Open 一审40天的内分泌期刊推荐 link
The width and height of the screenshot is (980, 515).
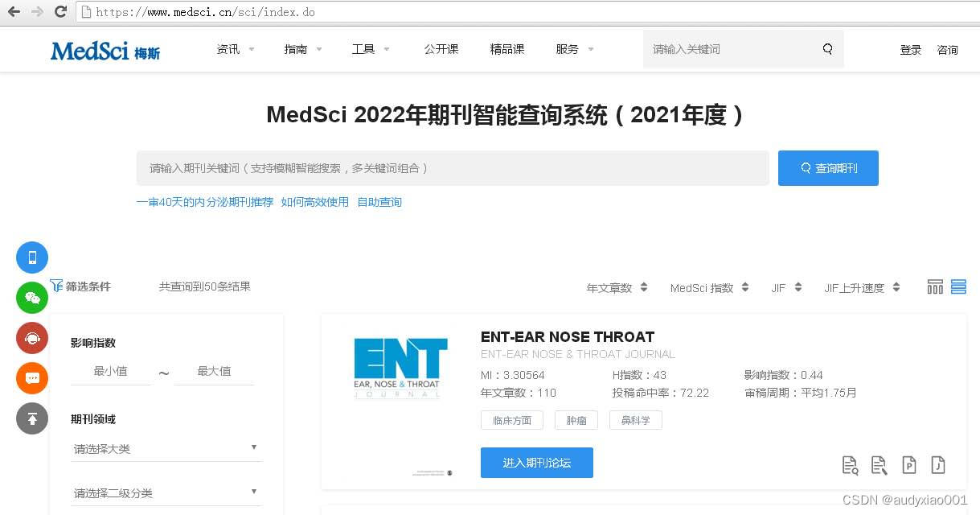[205, 202]
